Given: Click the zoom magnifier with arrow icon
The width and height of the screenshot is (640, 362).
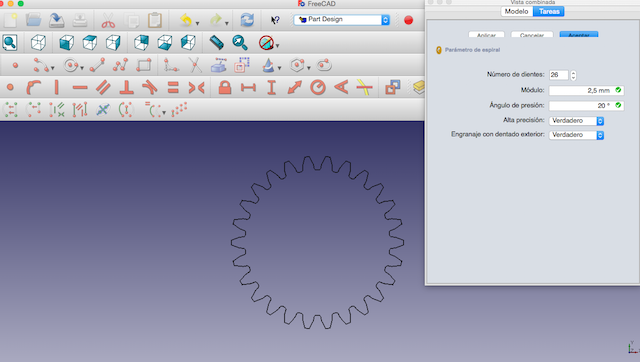Looking at the screenshot, I should click(x=240, y=42).
